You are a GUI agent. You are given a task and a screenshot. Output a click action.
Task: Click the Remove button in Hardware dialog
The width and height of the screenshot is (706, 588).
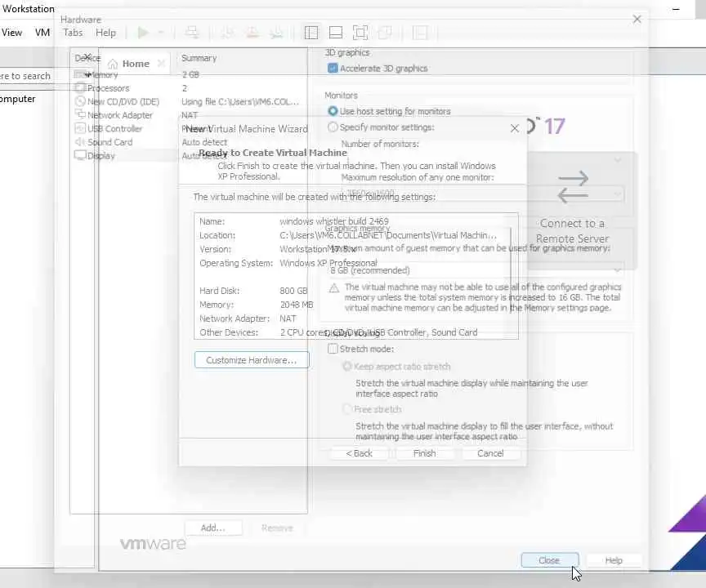point(277,528)
